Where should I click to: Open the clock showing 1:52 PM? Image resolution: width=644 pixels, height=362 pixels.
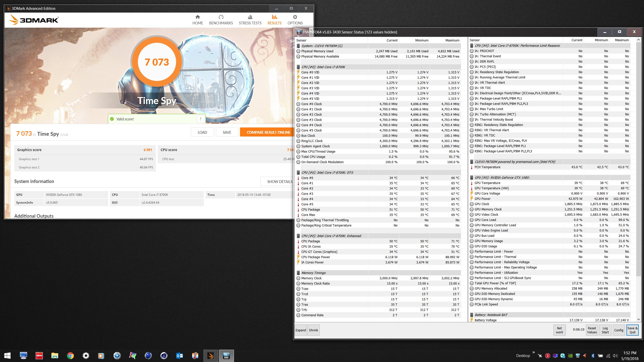pos(630,356)
